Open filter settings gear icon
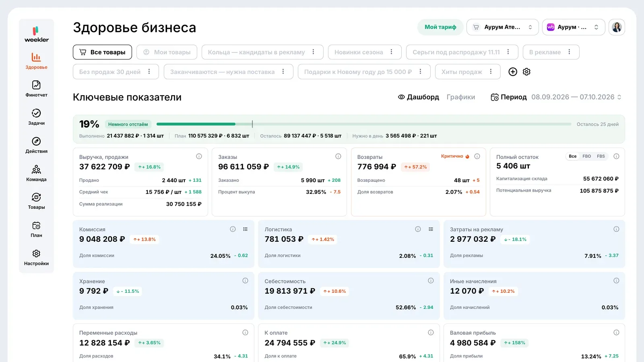Viewport: 644px width, 362px height. [526, 72]
